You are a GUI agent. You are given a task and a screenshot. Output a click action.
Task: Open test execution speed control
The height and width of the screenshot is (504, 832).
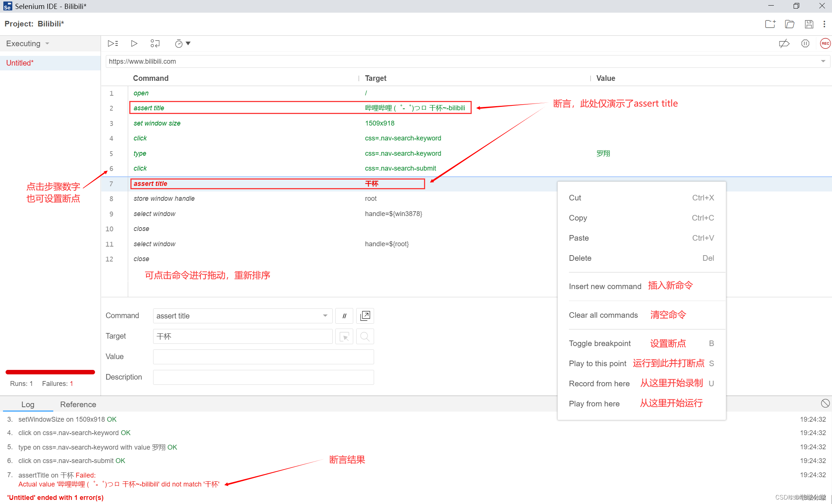182,44
